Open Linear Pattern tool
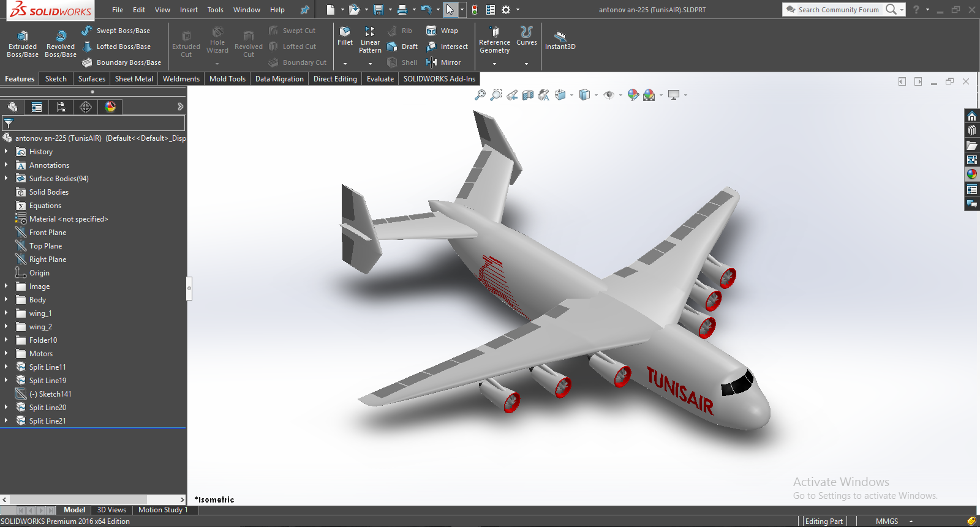This screenshot has height=527, width=980. click(370, 40)
